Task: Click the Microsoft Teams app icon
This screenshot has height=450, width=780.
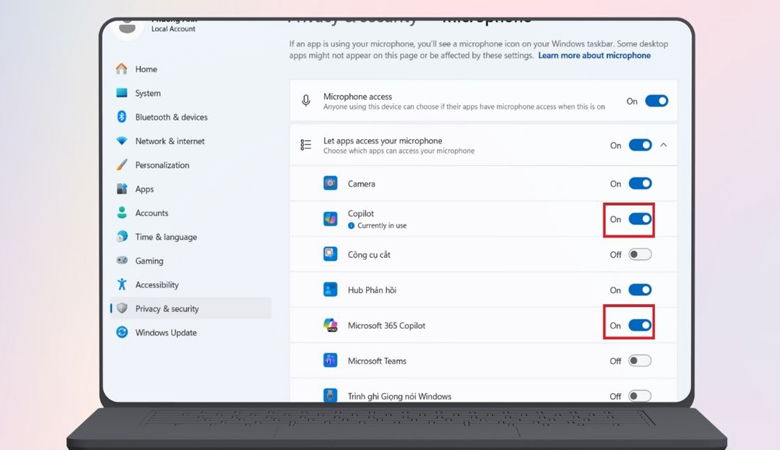Action: point(330,360)
